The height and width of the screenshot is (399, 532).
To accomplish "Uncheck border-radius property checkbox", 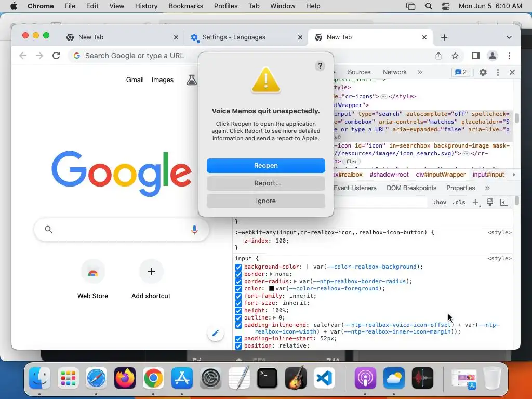I will 238,282.
